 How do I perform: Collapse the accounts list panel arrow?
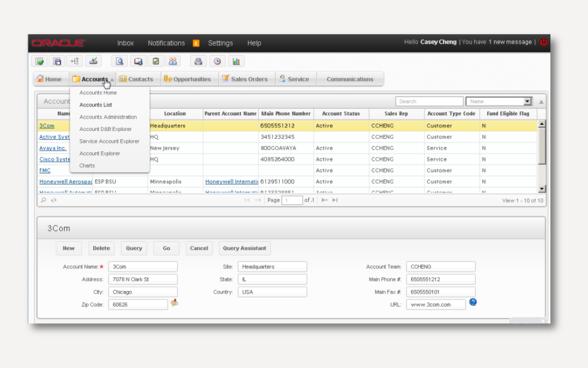[541, 102]
